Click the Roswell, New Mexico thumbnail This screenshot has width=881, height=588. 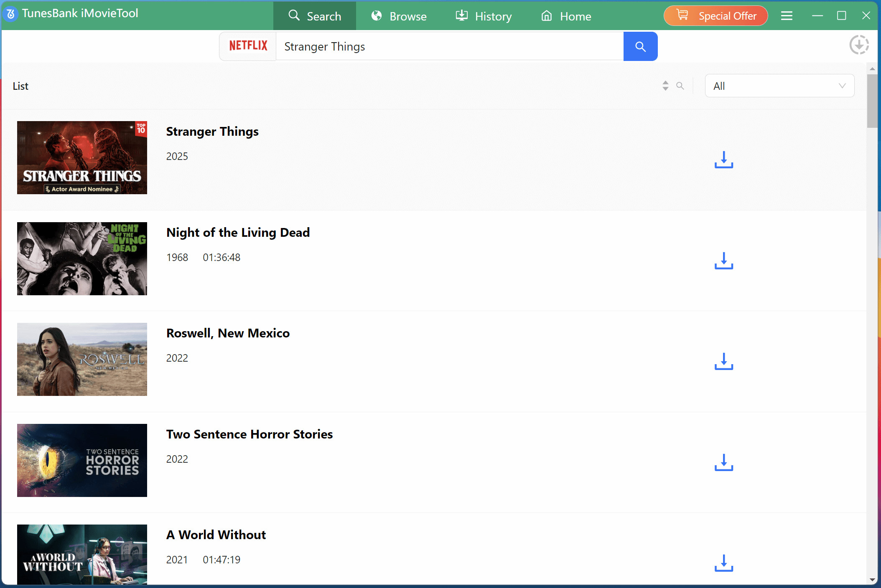(82, 359)
